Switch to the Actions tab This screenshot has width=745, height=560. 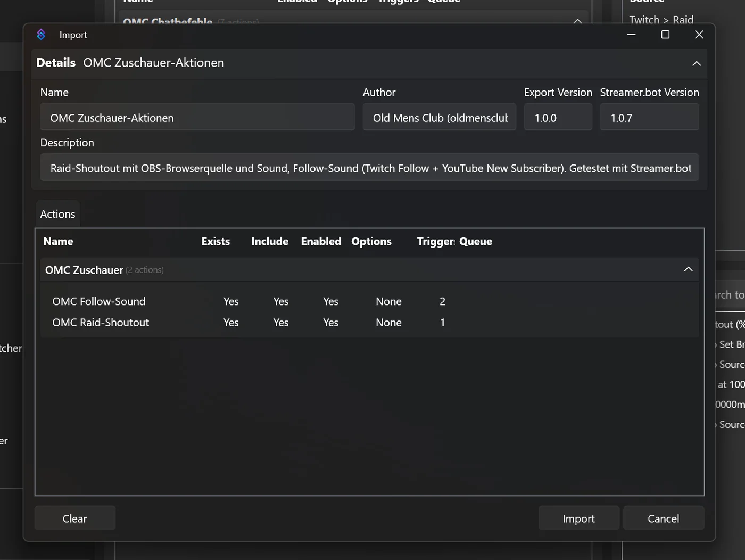pos(57,214)
